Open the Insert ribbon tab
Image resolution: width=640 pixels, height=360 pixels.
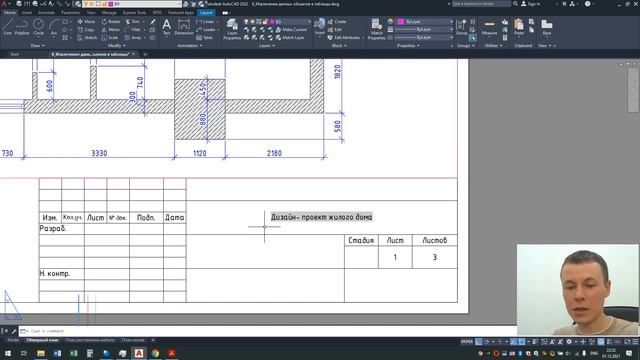[x=27, y=13]
